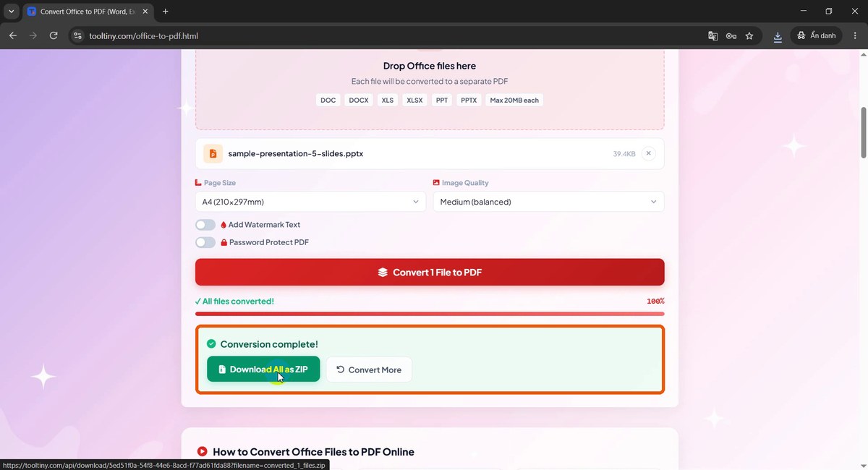The height and width of the screenshot is (470, 868).
Task: Open Chrome three-dot menu
Action: click(x=855, y=35)
